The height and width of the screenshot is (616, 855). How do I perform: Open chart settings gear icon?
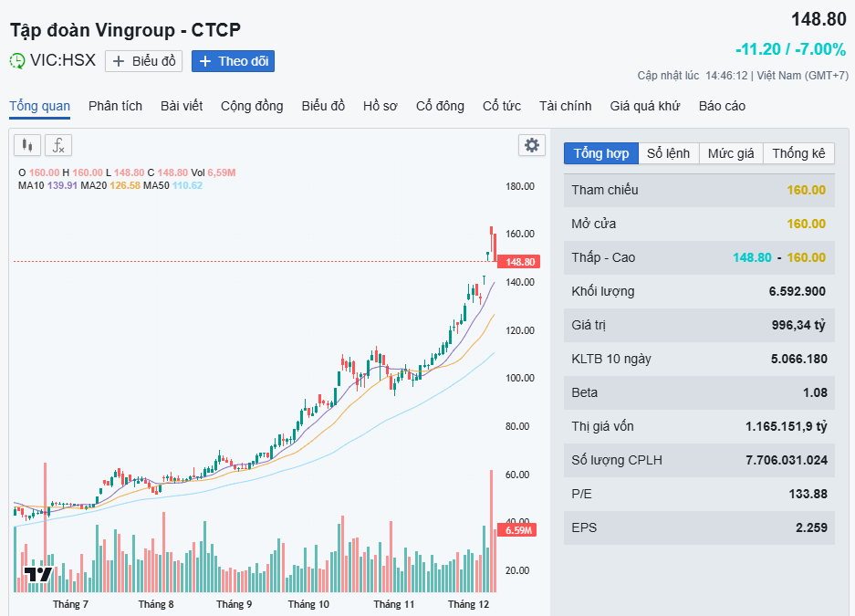[x=531, y=145]
